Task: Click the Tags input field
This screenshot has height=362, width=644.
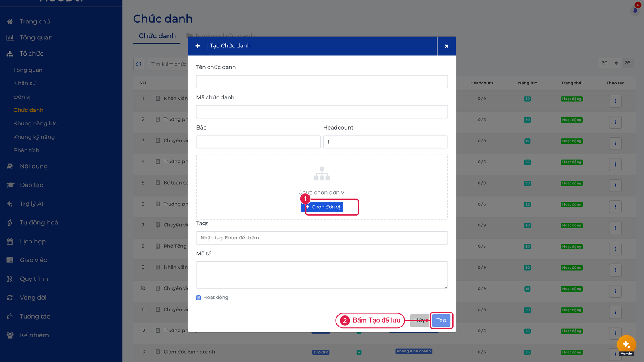Action: coord(322,238)
